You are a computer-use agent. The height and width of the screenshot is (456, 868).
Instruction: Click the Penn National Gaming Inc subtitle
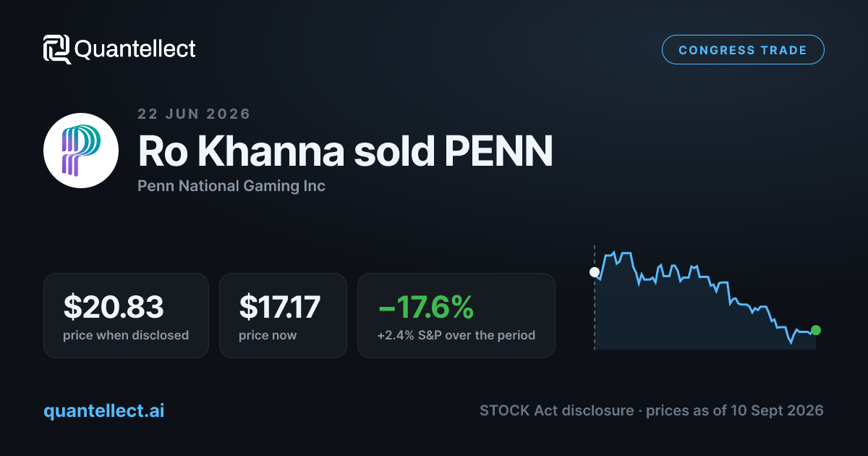(231, 186)
